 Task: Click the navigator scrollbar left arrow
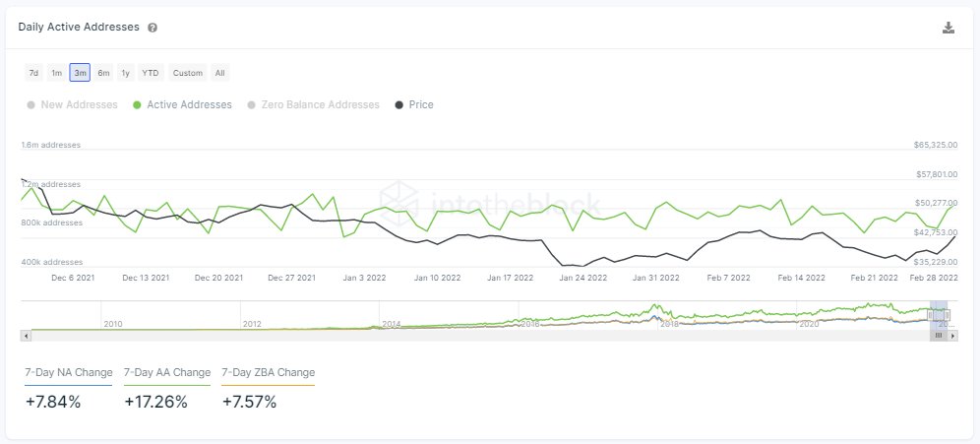click(26, 336)
